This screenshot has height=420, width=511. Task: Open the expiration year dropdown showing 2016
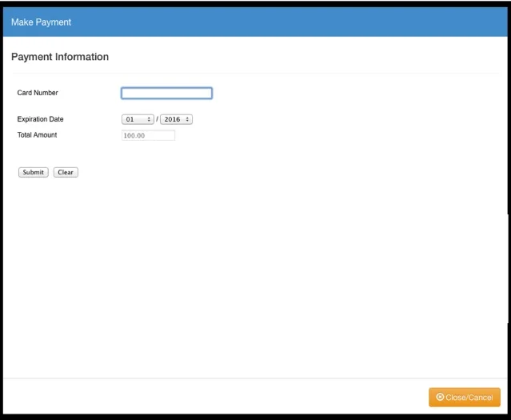pyautogui.click(x=176, y=119)
